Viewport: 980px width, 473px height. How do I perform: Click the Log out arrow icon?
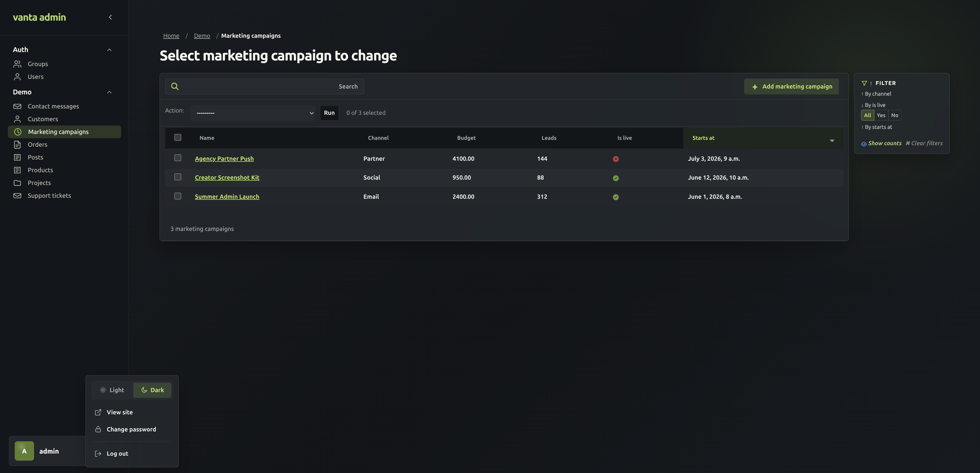pyautogui.click(x=98, y=454)
